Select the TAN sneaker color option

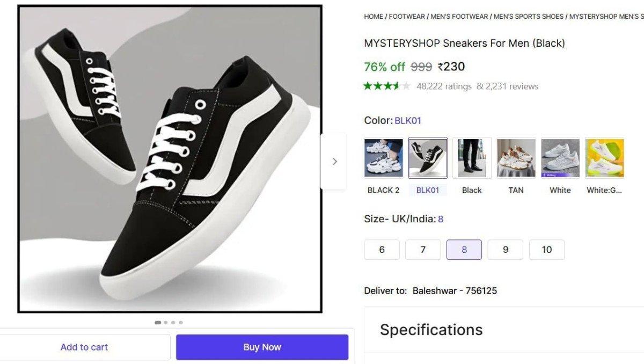pyautogui.click(x=515, y=157)
